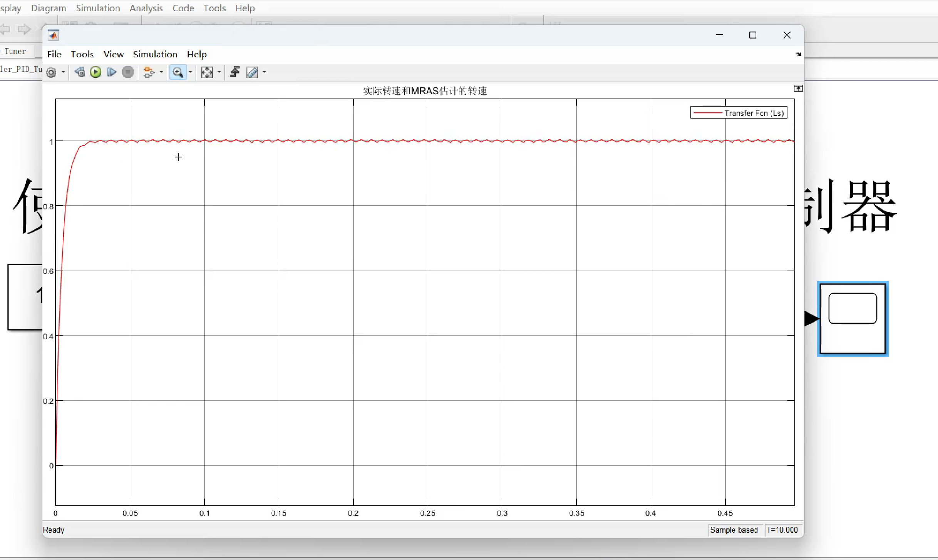Click the Highlight Simulink Block icon
Viewport: 938px width, 560px height.
149,72
